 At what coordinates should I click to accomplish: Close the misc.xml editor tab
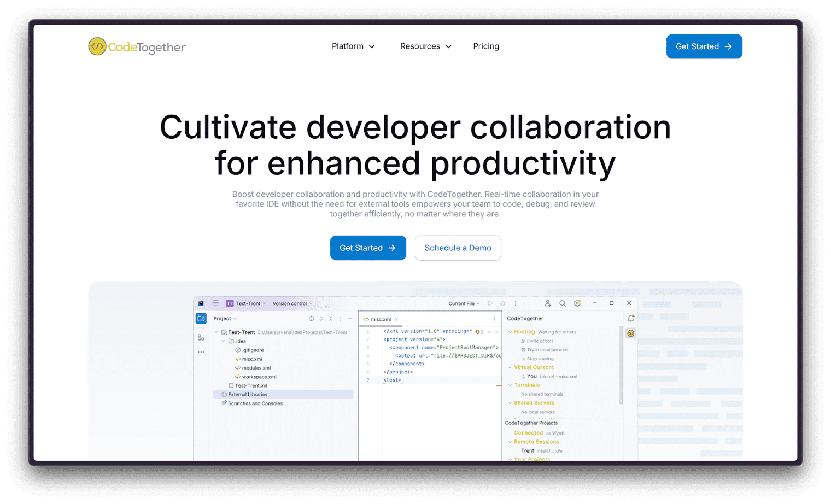(396, 319)
